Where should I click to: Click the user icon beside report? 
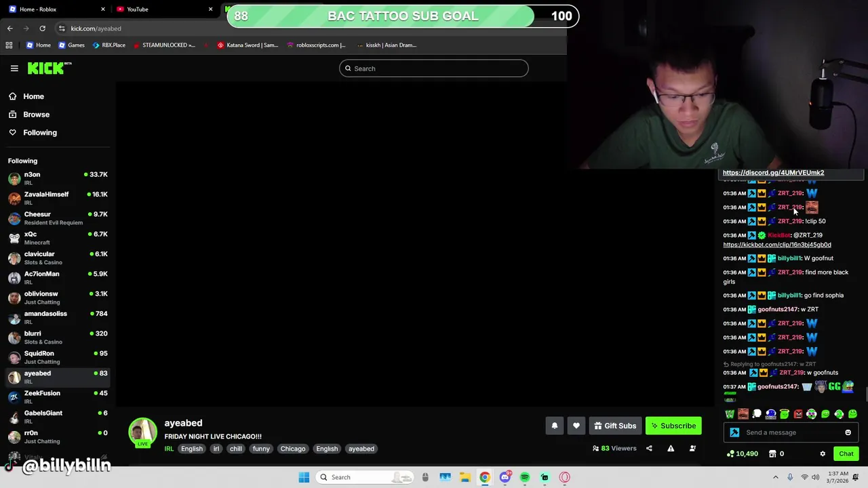[x=692, y=448]
